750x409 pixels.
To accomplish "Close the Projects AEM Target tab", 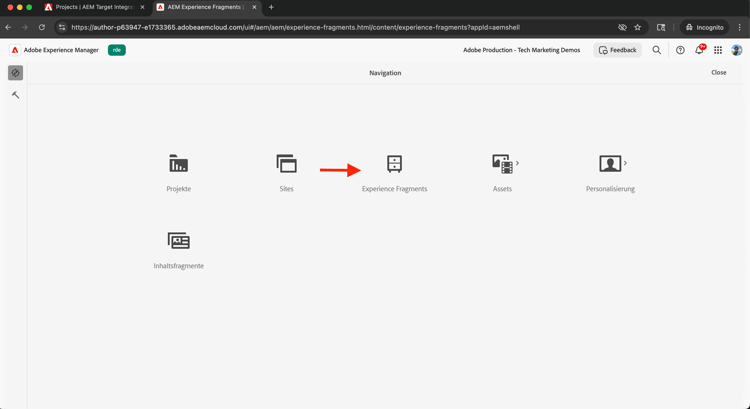I will point(142,7).
